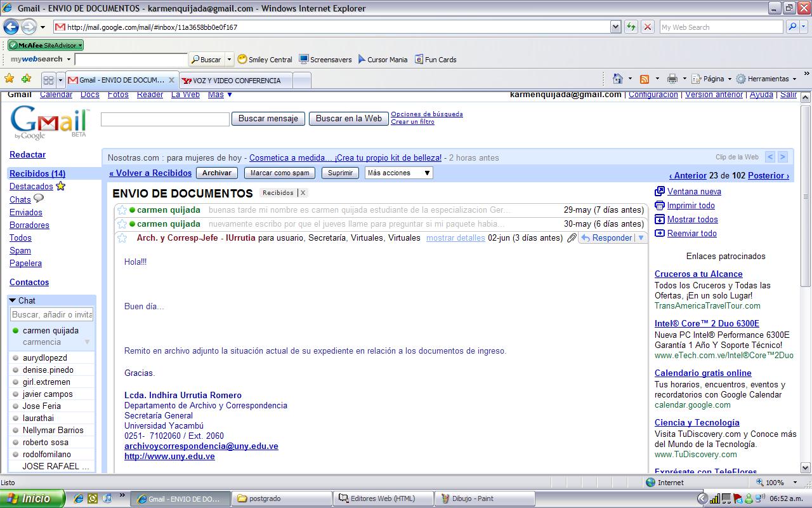The width and height of the screenshot is (812, 508).
Task: Collapse the Chat panel triangle
Action: tap(13, 300)
